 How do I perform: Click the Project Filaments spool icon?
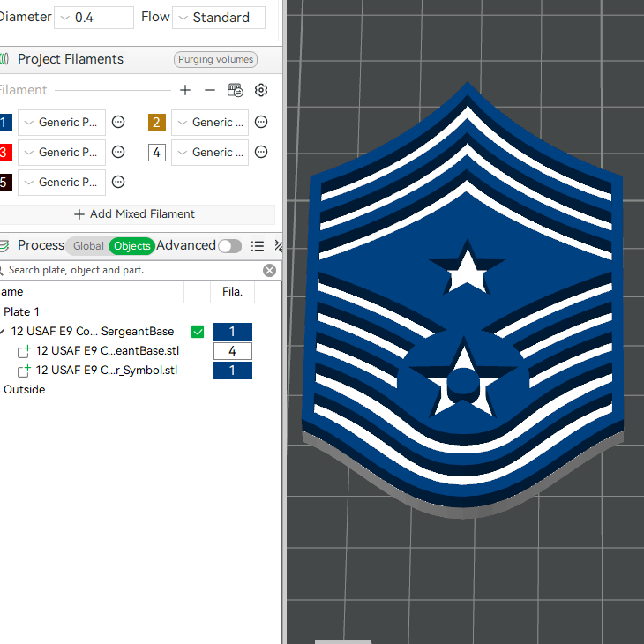pos(4,59)
